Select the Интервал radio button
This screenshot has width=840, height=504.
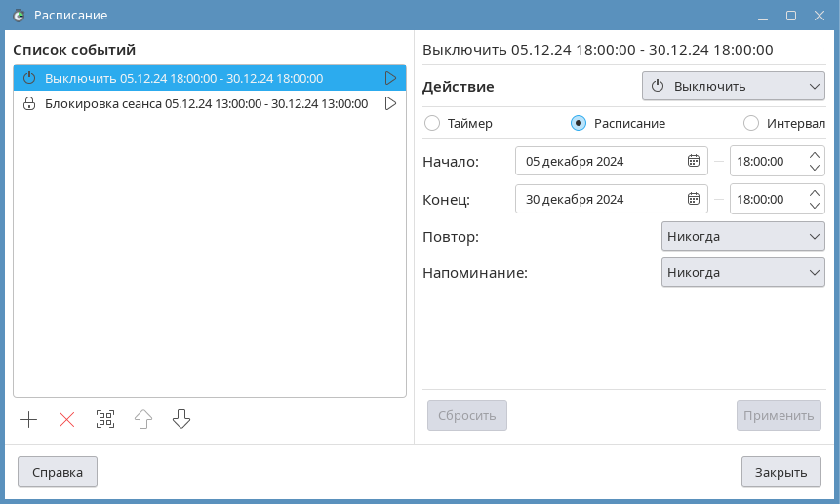point(751,123)
